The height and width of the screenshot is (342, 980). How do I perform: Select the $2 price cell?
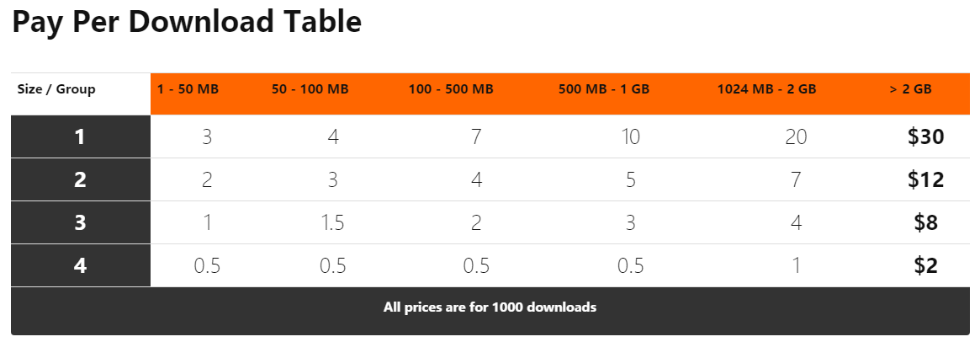click(x=925, y=265)
